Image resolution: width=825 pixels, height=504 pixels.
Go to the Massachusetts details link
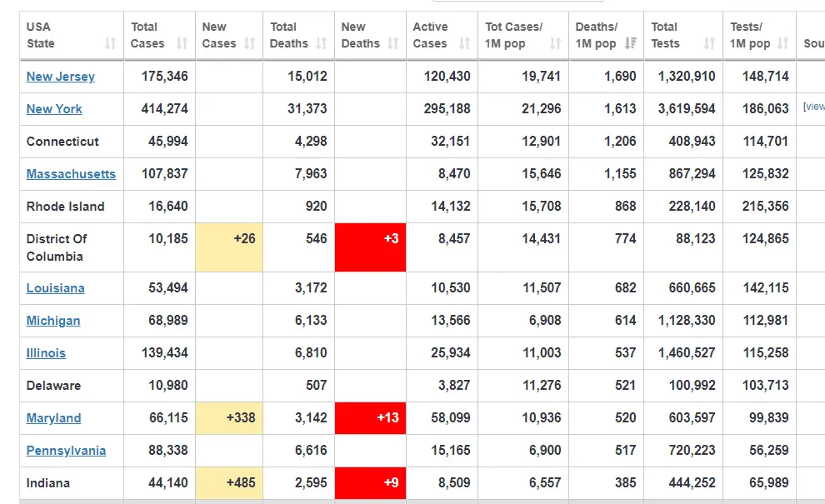click(x=71, y=174)
